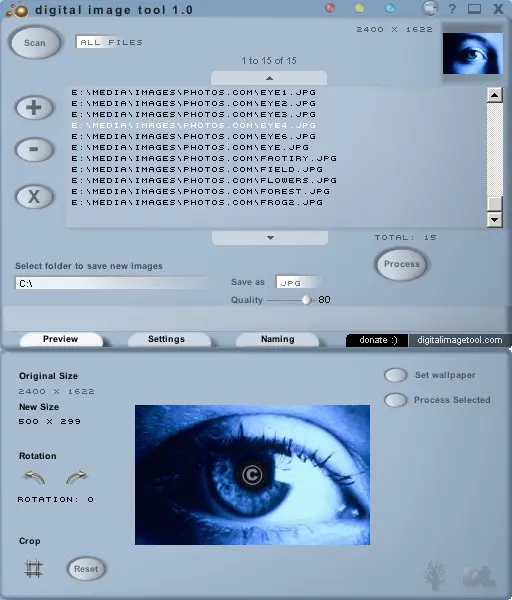Click the donate :) link
The width and height of the screenshot is (512, 600).
pyautogui.click(x=377, y=340)
